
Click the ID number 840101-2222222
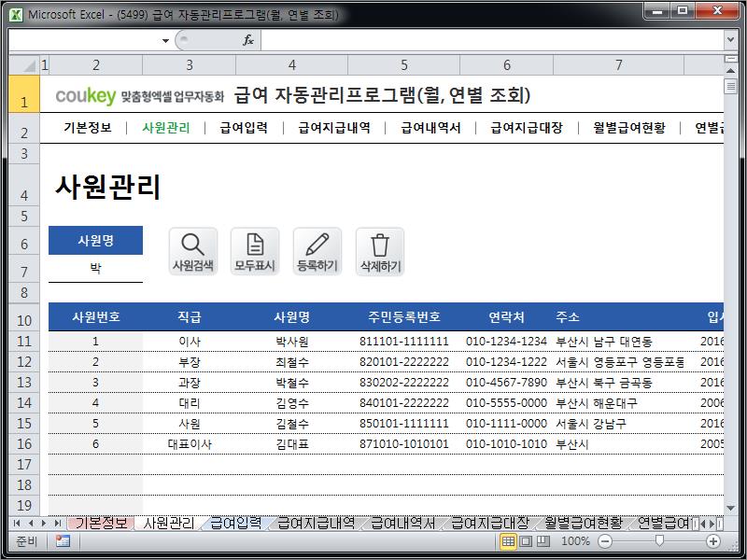pyautogui.click(x=404, y=403)
